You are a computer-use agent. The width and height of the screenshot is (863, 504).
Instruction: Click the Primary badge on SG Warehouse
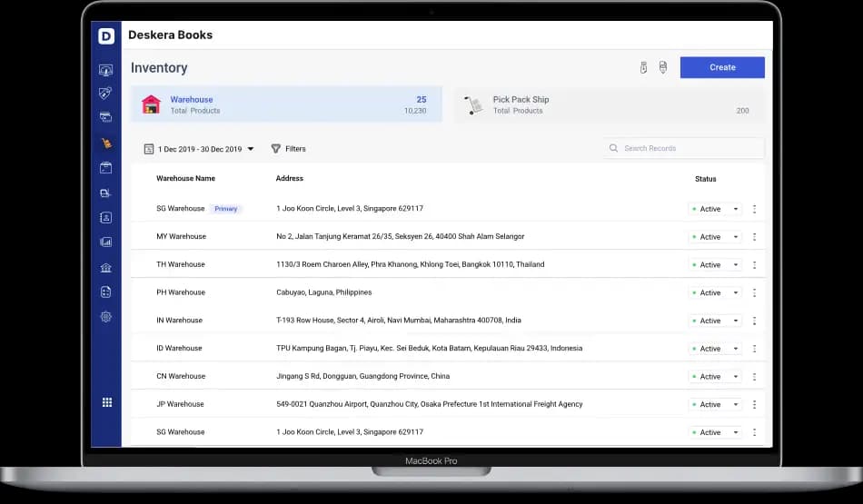[x=225, y=209]
